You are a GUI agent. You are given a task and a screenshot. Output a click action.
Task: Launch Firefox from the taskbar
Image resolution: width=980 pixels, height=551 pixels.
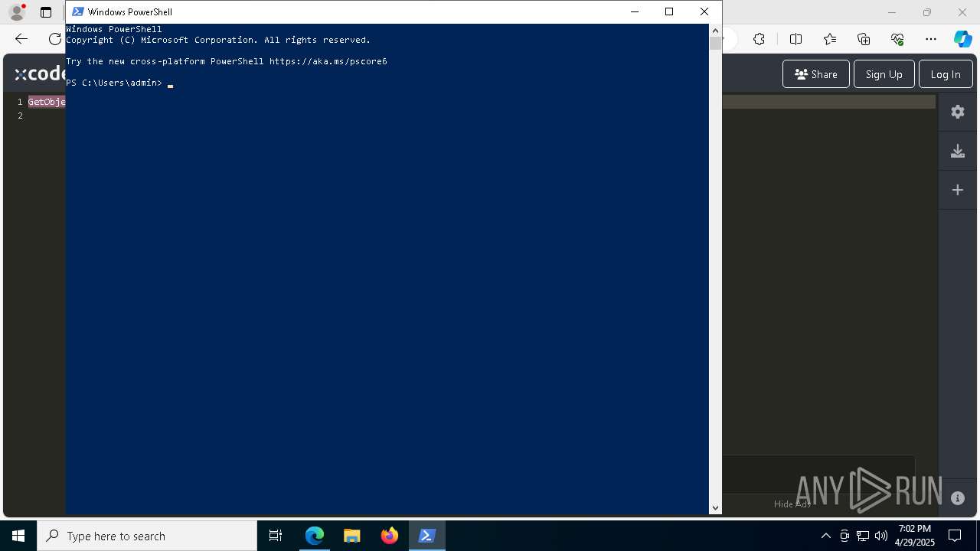pos(390,536)
